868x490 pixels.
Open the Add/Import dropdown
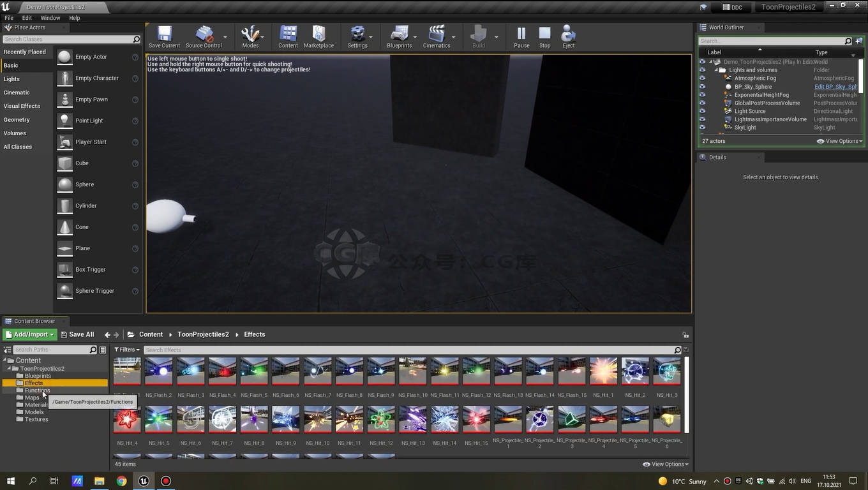point(30,334)
